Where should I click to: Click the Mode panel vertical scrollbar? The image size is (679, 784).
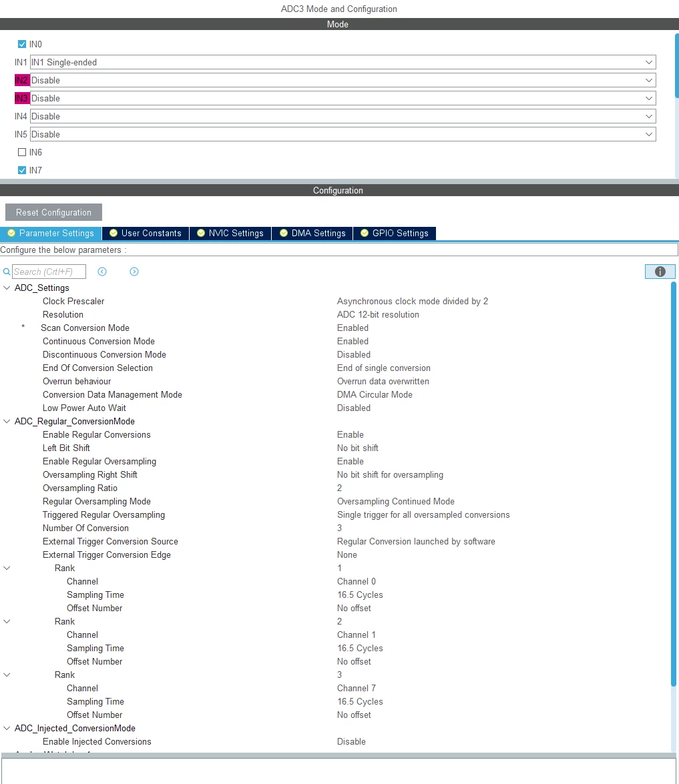(x=676, y=65)
